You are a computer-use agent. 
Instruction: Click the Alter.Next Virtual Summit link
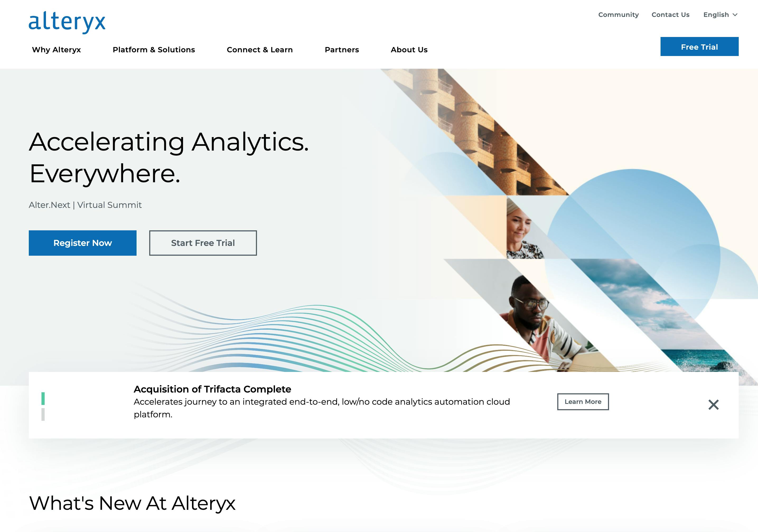[x=85, y=205]
